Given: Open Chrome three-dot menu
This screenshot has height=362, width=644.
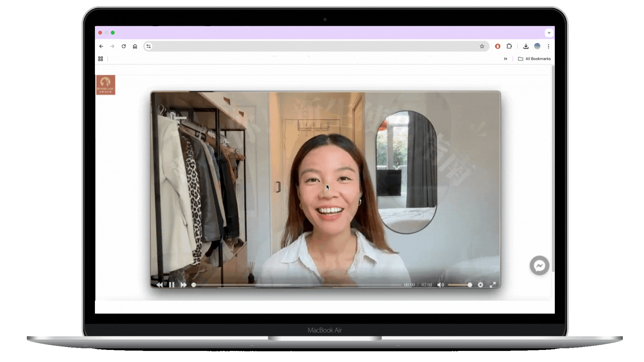Looking at the screenshot, I should [x=548, y=46].
